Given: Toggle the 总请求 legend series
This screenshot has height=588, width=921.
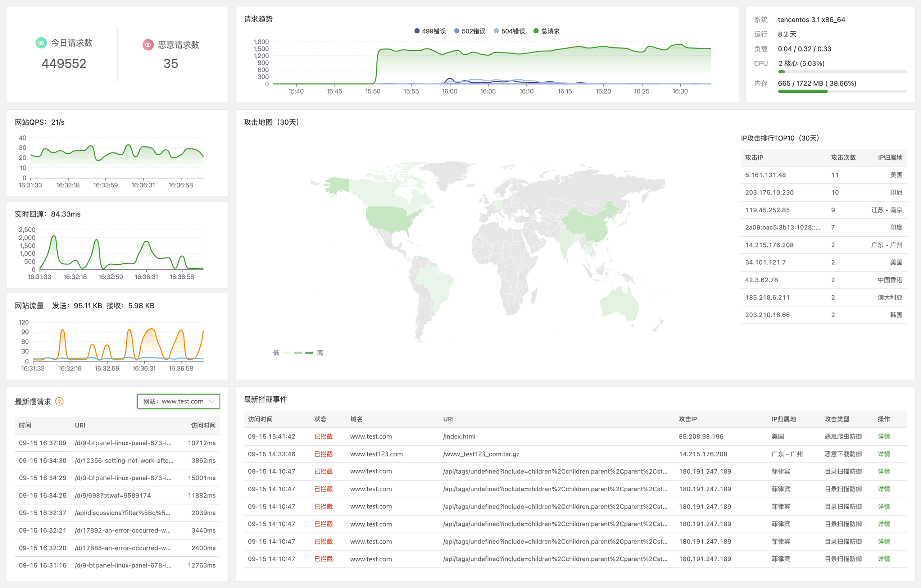Looking at the screenshot, I should (x=546, y=31).
